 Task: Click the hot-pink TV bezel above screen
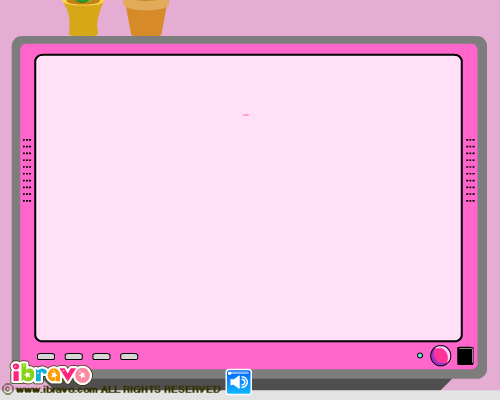(x=248, y=49)
